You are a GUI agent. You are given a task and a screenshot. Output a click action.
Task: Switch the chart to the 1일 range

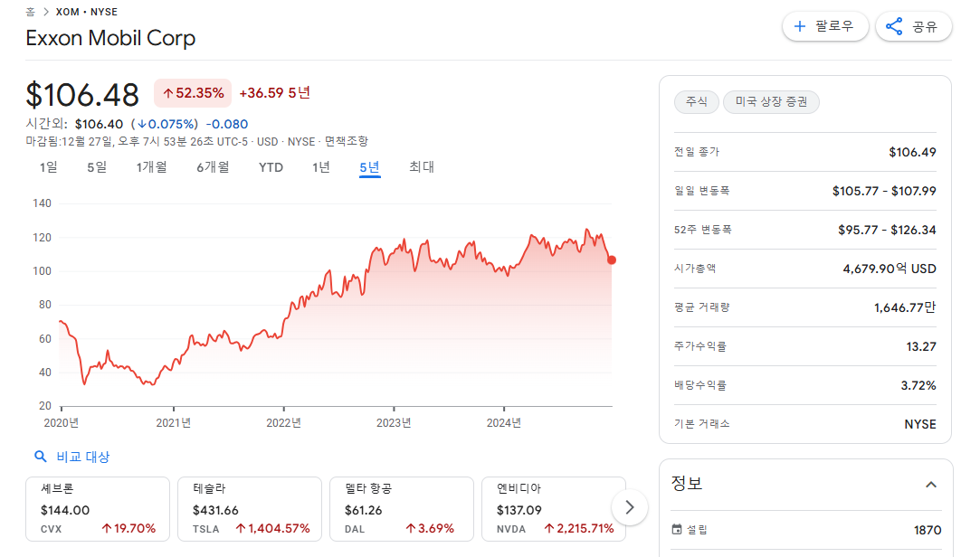coord(48,167)
